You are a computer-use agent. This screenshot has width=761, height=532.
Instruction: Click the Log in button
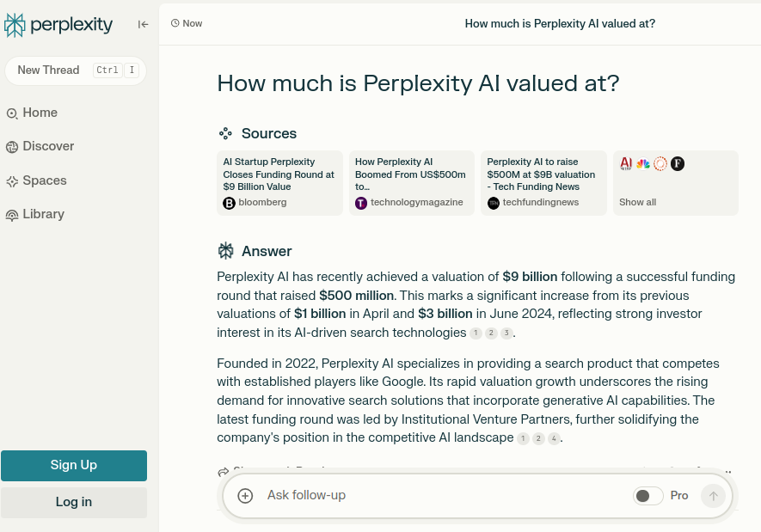click(x=74, y=502)
